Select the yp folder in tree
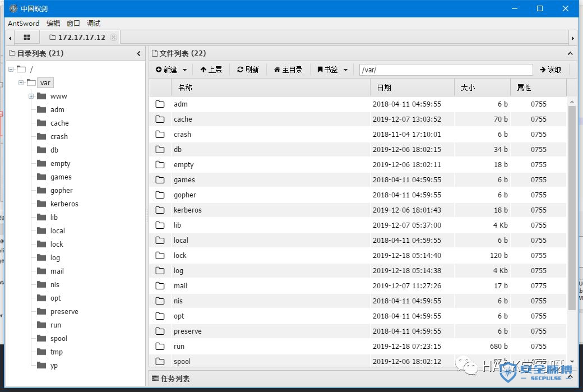The width and height of the screenshot is (583, 392). coord(54,365)
